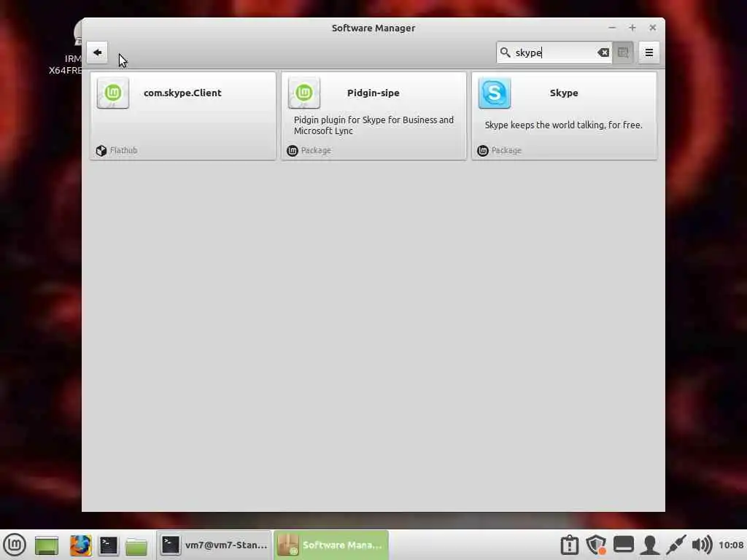Go back with the arrow button
This screenshot has height=560, width=747.
[97, 52]
